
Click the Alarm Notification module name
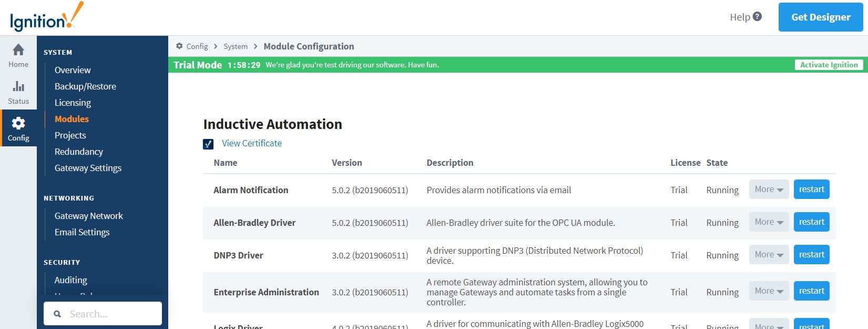coord(251,190)
